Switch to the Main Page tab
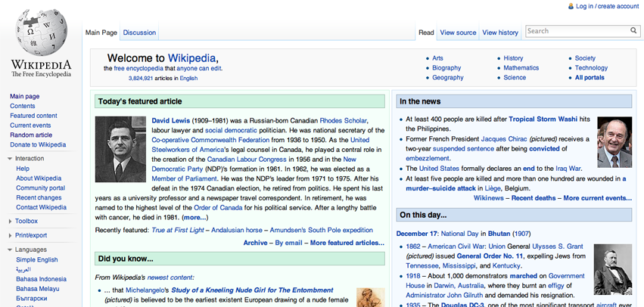 [101, 33]
